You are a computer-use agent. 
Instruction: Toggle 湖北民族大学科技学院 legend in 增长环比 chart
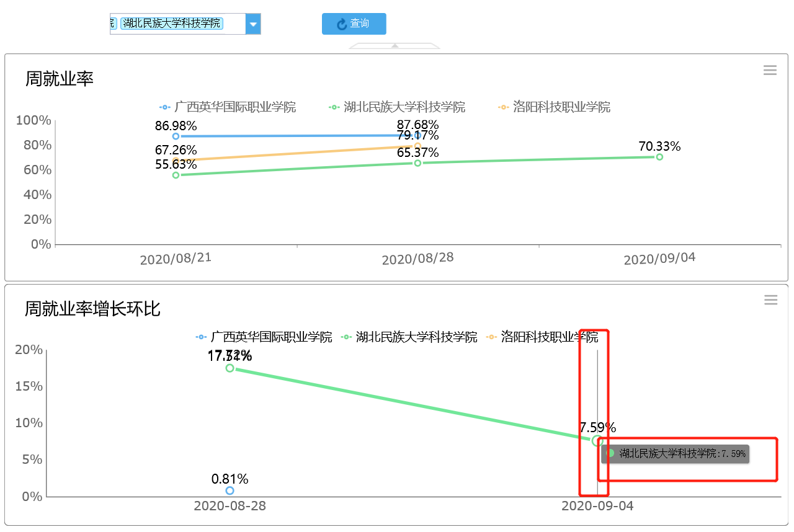[409, 337]
